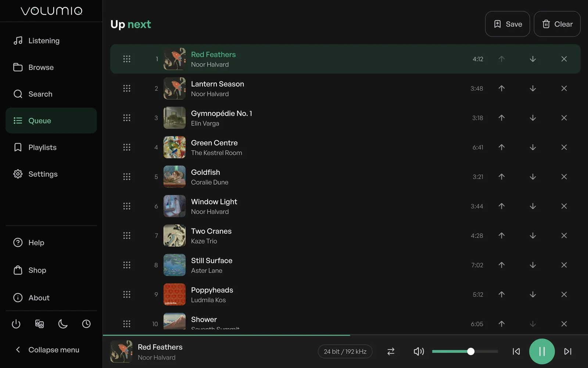Open the About page
588x368 pixels.
pos(51,298)
